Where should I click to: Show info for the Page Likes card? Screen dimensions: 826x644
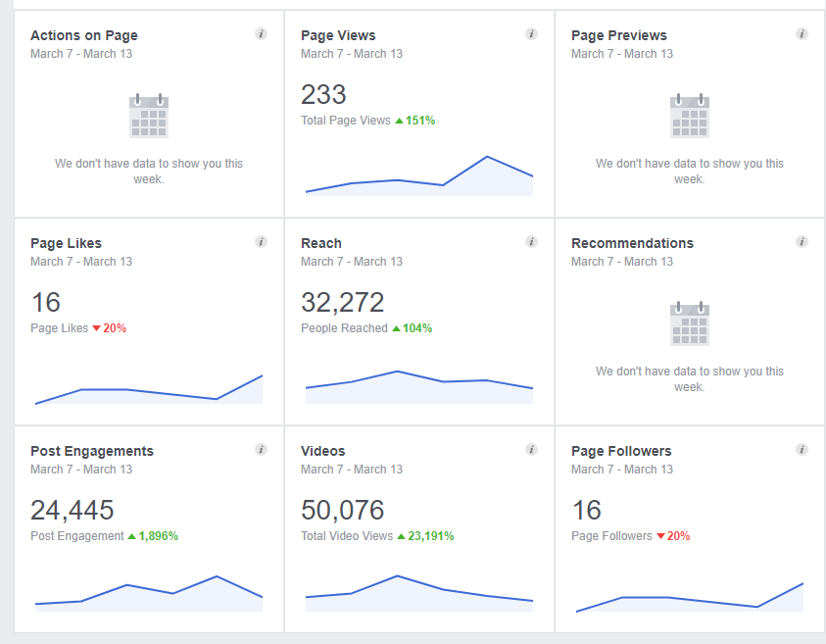(x=261, y=242)
